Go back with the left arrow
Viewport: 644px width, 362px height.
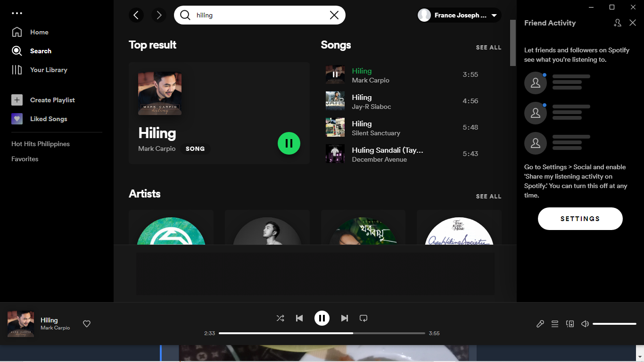click(x=136, y=15)
